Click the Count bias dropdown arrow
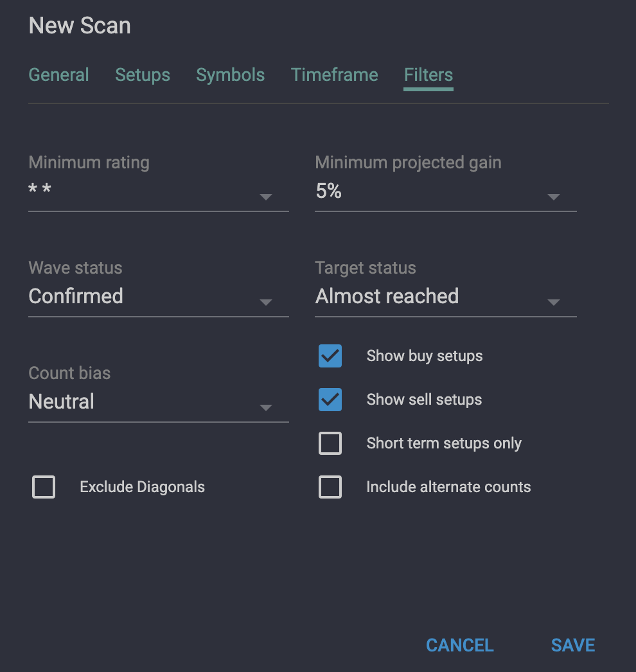 pos(265,408)
